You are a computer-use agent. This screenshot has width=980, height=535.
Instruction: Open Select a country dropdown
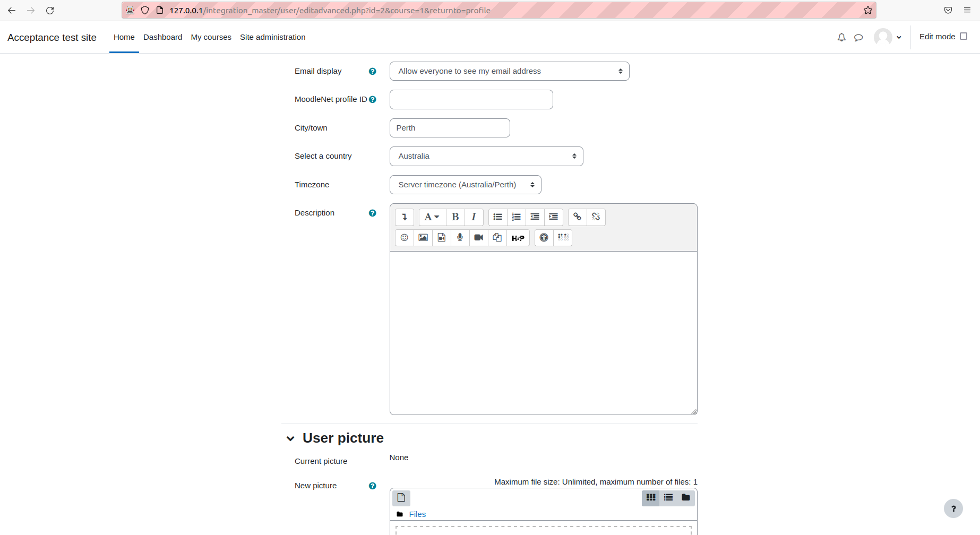point(486,156)
